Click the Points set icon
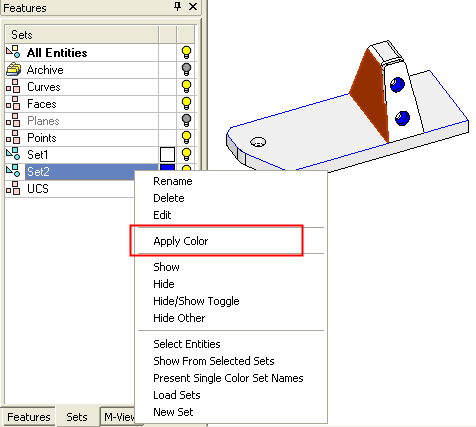 point(13,138)
